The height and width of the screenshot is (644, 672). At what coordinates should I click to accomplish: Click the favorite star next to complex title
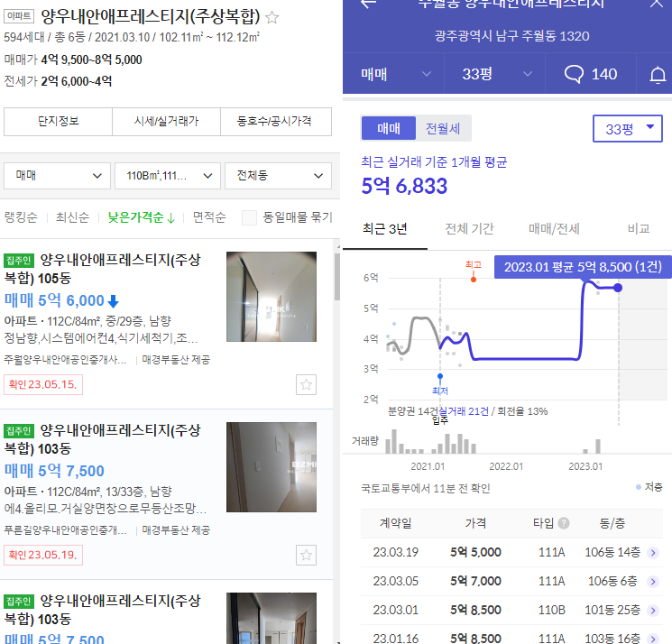(x=272, y=17)
